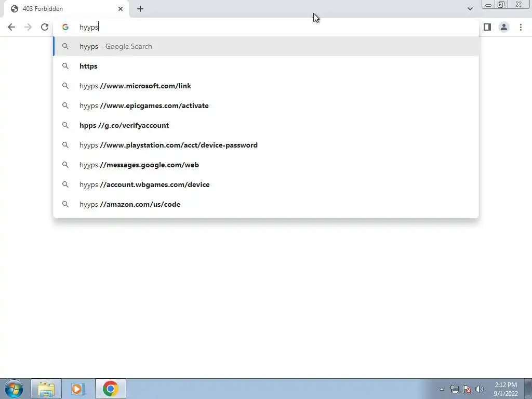Open Chrome's three-dot menu

click(521, 27)
